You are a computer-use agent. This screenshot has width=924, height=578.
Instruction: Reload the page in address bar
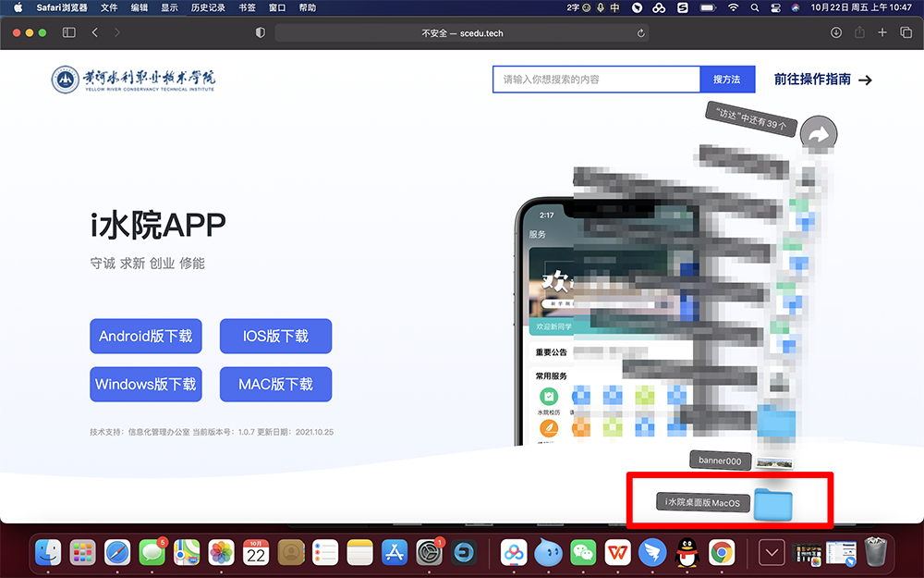click(641, 33)
